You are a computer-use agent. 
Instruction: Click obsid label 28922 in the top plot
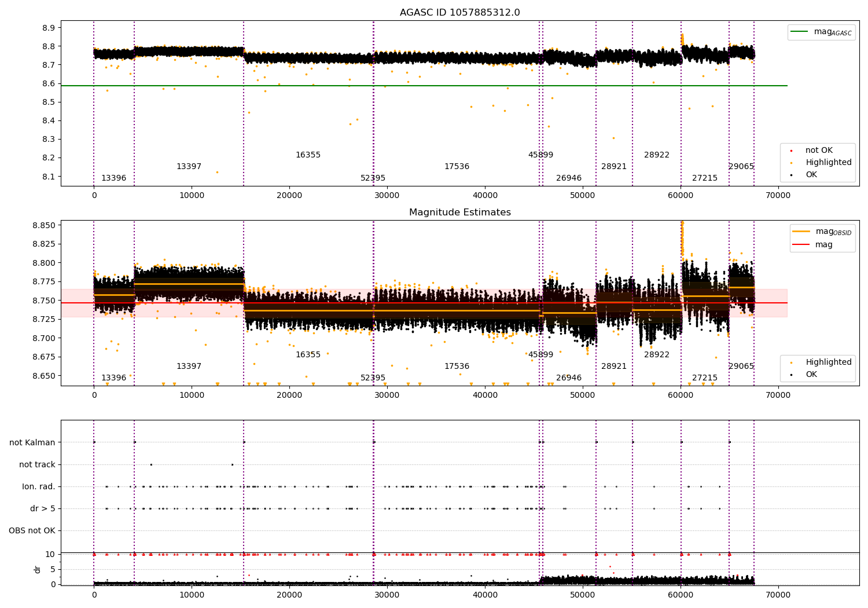(x=657, y=155)
